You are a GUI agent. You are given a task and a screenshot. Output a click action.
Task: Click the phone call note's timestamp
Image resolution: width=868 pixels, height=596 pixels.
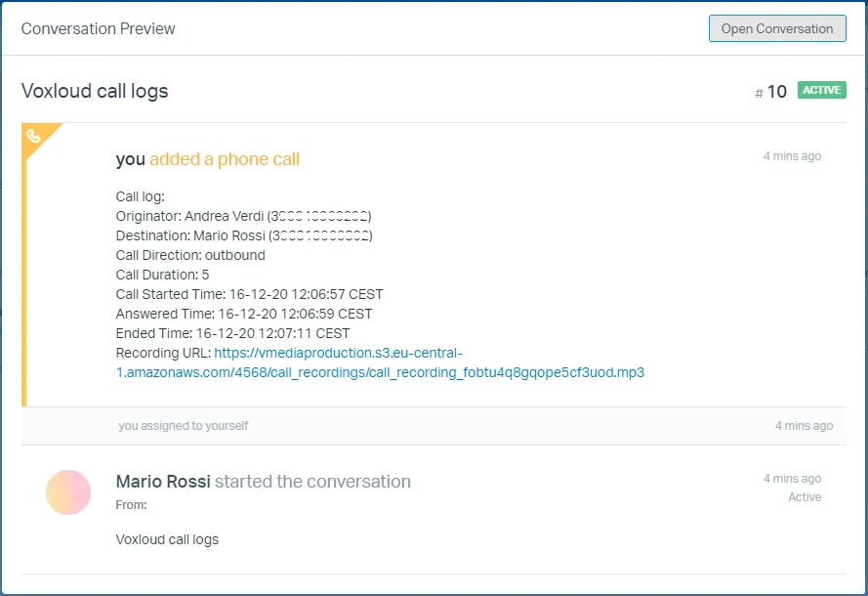click(x=792, y=156)
